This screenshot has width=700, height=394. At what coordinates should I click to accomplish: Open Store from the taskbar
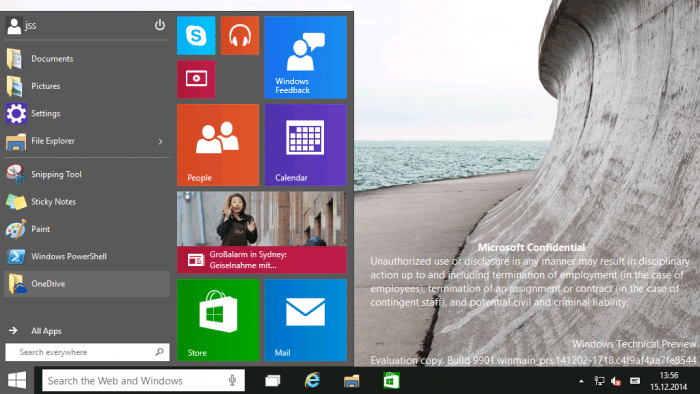coord(391,381)
